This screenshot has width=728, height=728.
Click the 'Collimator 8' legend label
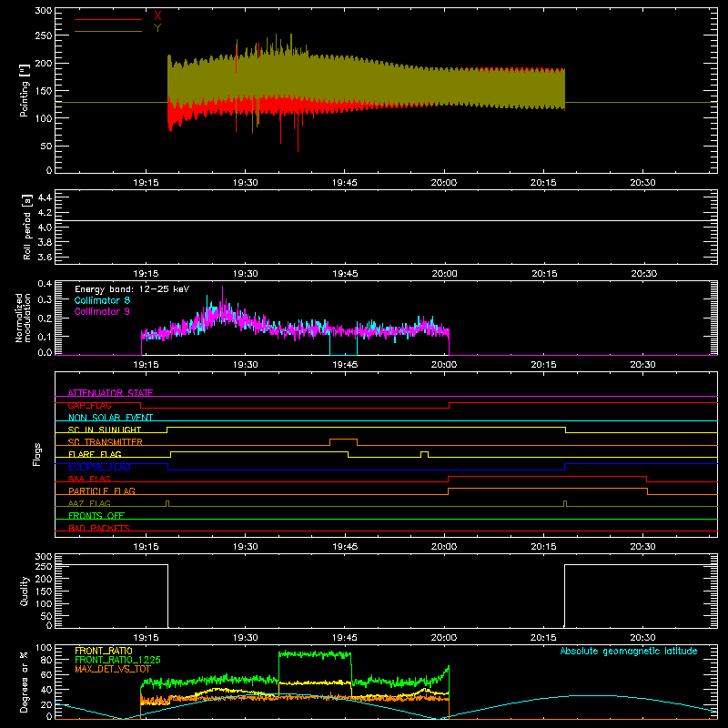coord(102,300)
